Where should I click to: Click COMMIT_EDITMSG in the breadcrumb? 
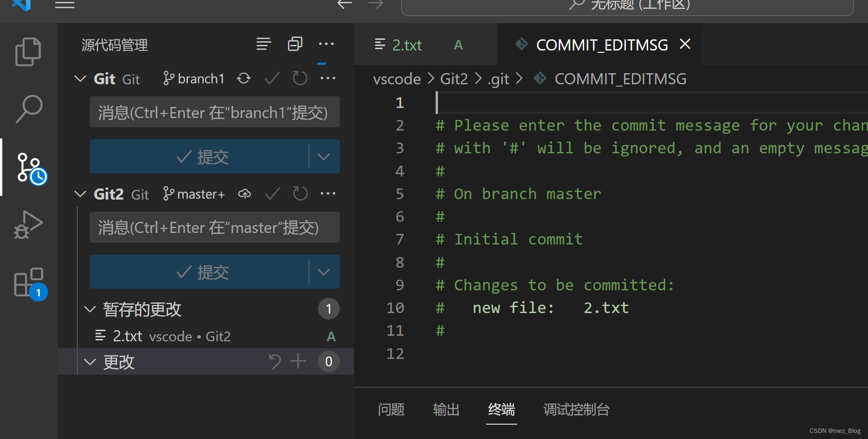(x=620, y=79)
